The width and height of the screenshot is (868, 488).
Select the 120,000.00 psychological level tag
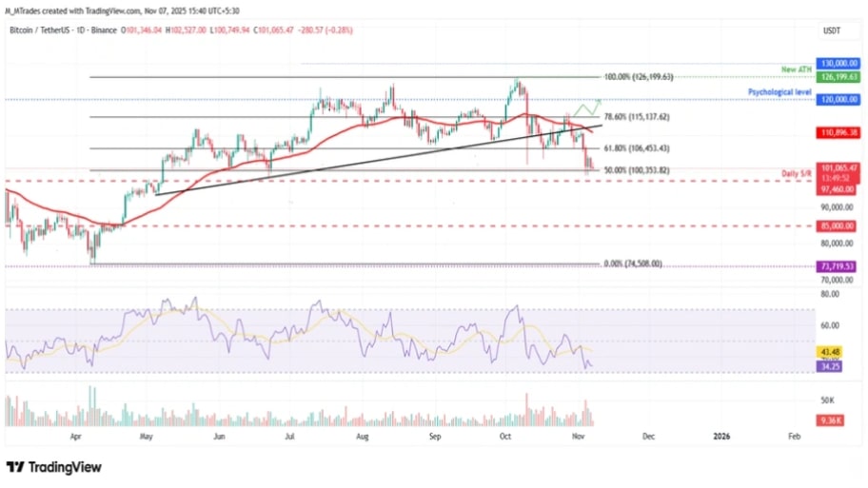pyautogui.click(x=839, y=99)
